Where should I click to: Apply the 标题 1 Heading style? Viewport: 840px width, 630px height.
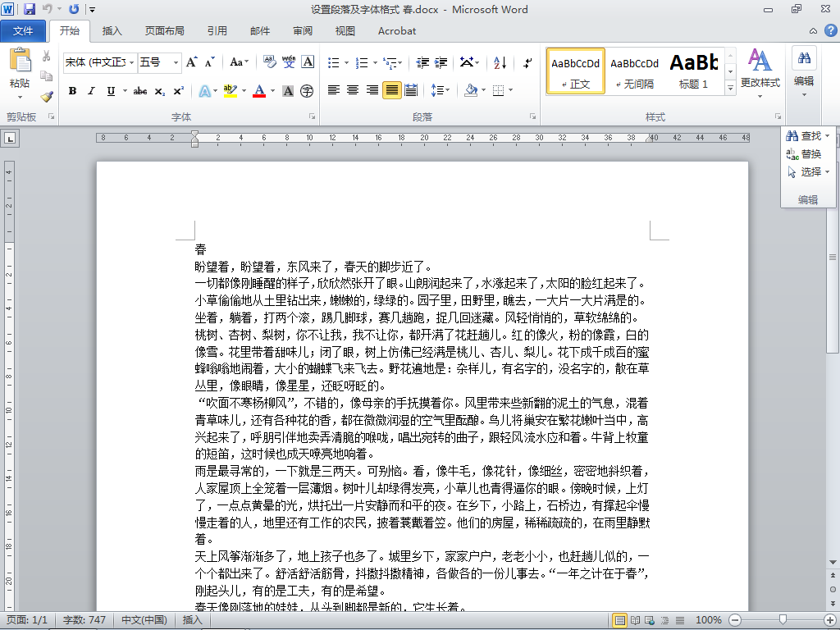pyautogui.click(x=694, y=72)
